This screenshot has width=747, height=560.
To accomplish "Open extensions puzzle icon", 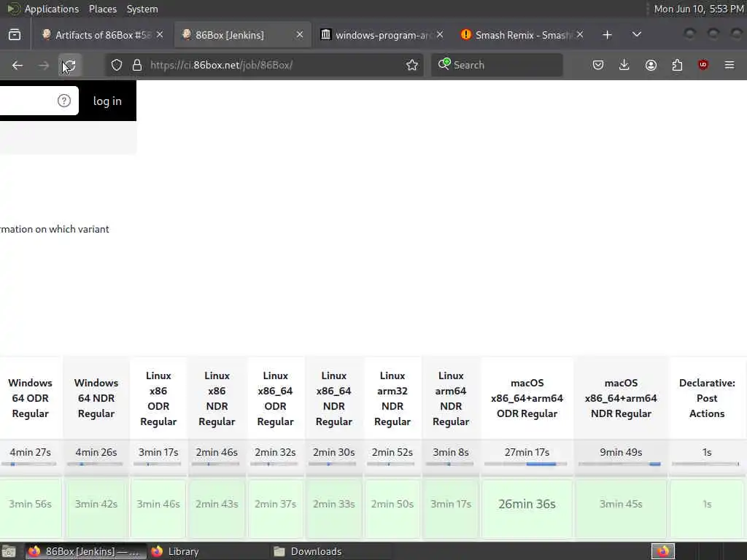I will (x=677, y=65).
